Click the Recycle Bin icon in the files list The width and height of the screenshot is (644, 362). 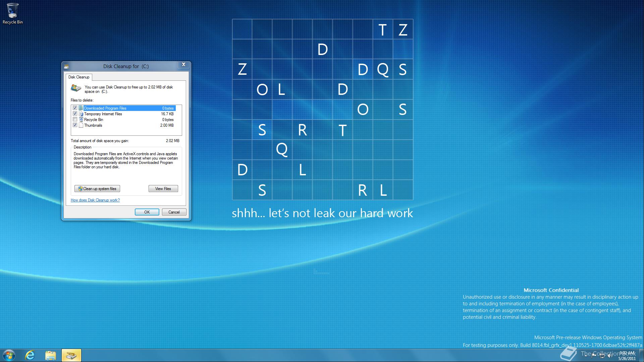coord(81,119)
